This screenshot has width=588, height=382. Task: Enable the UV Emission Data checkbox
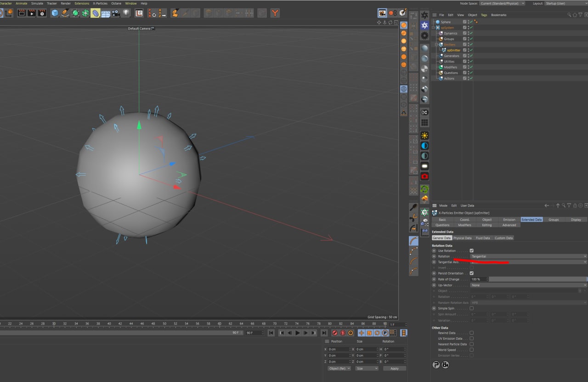click(472, 338)
